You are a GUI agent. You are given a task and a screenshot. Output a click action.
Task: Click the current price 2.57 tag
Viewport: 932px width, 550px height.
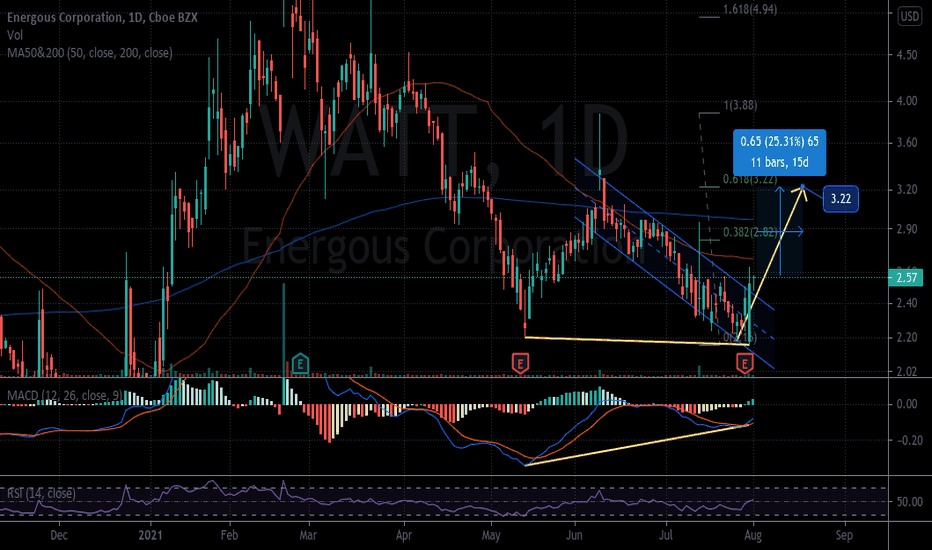click(x=906, y=278)
